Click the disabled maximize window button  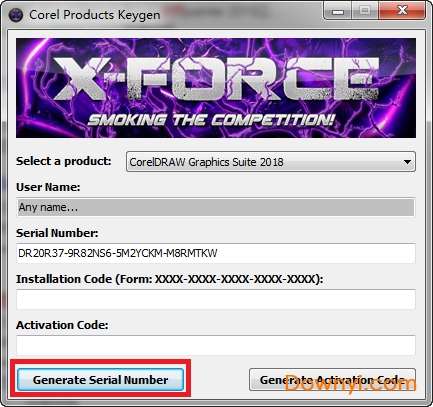click(x=365, y=12)
